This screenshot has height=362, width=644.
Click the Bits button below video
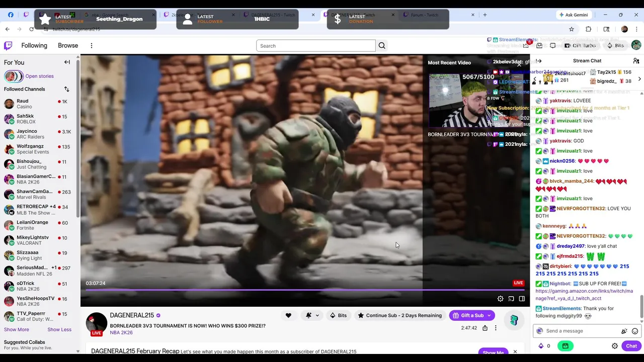[338, 315]
